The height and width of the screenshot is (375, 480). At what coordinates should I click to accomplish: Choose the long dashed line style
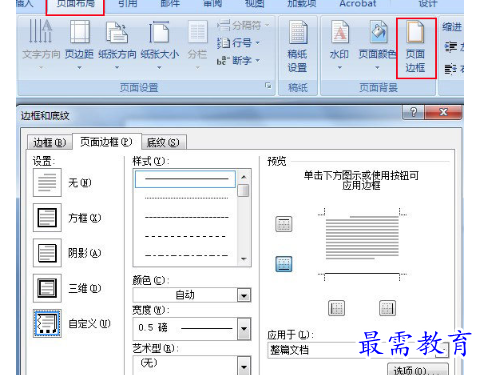tap(185, 236)
